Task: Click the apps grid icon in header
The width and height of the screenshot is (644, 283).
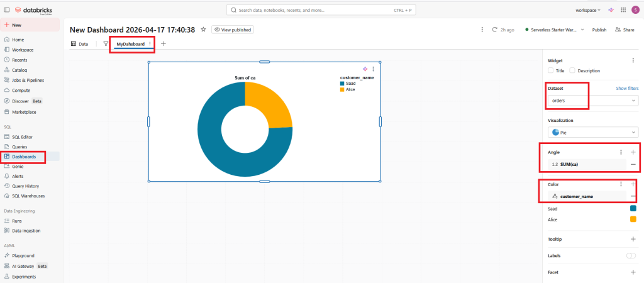Action: click(623, 10)
